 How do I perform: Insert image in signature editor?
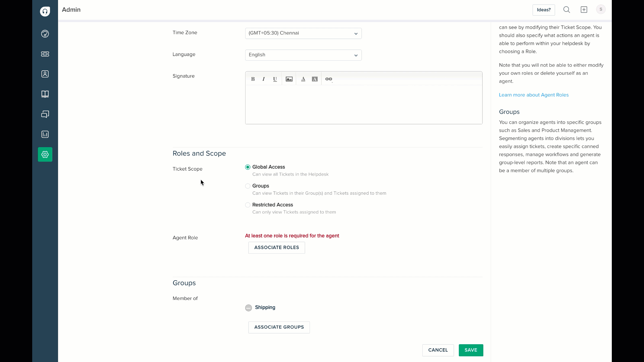[x=289, y=79]
